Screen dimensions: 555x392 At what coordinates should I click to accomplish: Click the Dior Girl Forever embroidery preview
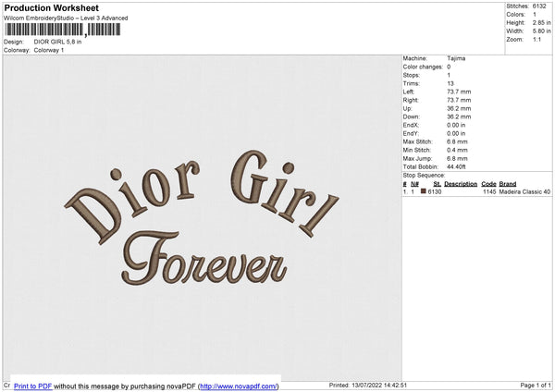coord(202,218)
